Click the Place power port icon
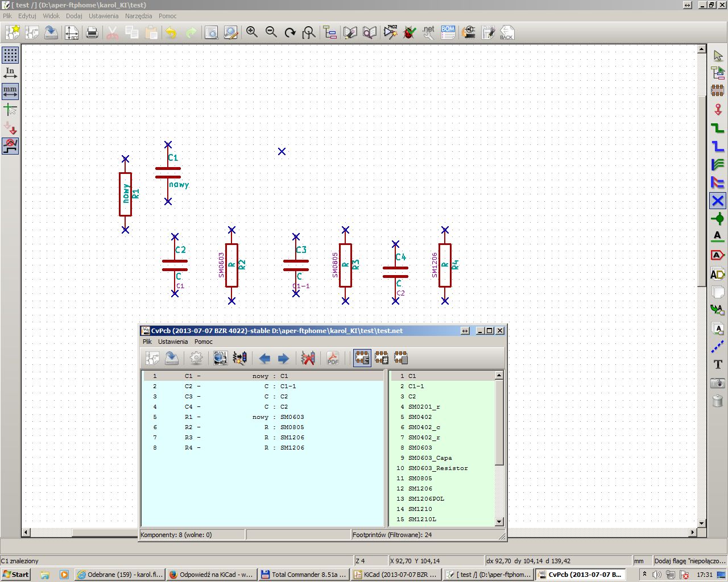 click(x=718, y=110)
